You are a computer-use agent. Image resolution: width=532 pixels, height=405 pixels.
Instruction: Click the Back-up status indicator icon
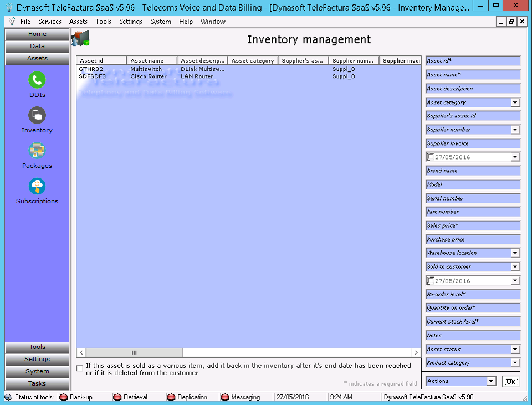(63, 397)
